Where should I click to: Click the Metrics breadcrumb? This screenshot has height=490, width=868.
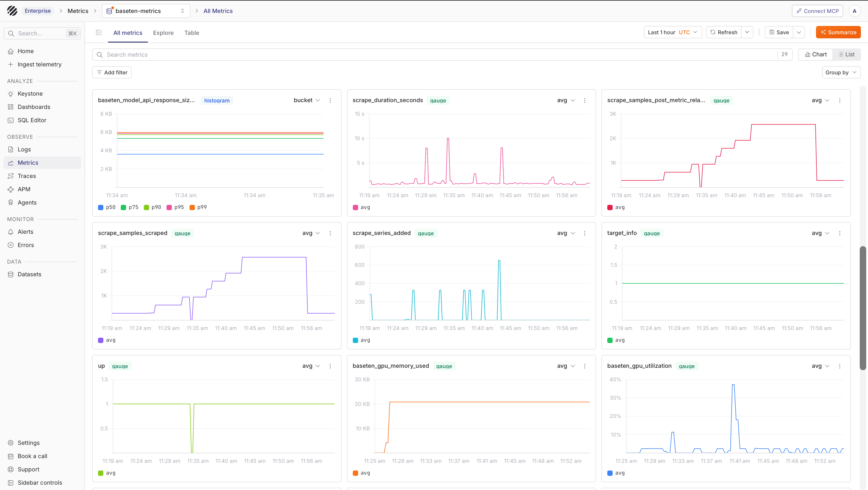[78, 11]
